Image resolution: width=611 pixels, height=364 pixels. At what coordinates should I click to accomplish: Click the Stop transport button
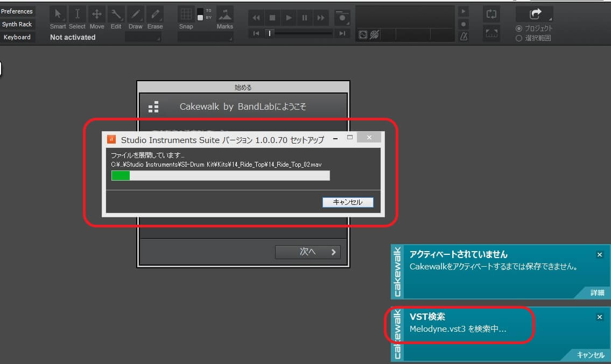(x=272, y=18)
